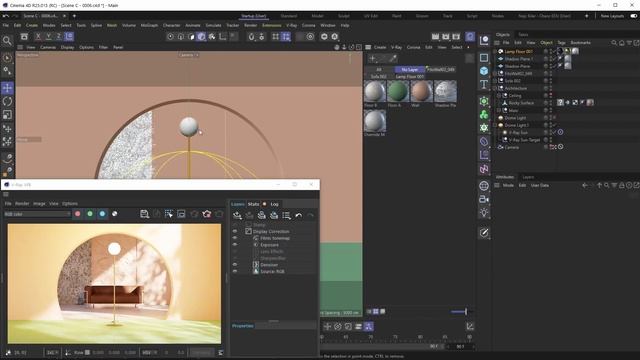Toggle the blue channel in V-Ray VFB
This screenshot has height=360, width=640.
pos(102,214)
